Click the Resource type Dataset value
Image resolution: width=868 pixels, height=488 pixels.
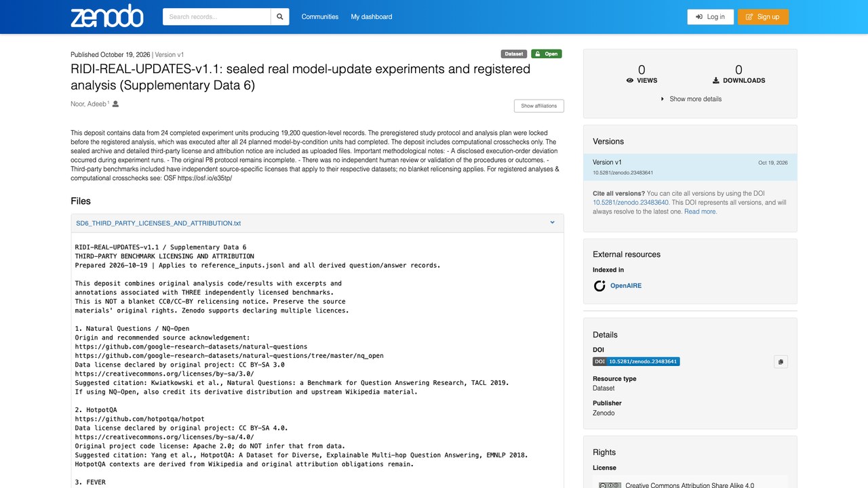[604, 388]
